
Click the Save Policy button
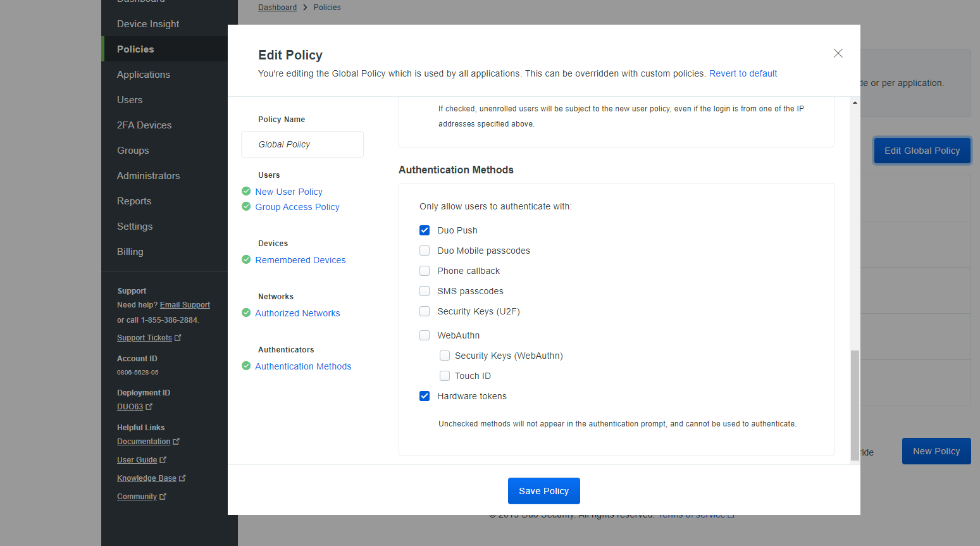(544, 491)
